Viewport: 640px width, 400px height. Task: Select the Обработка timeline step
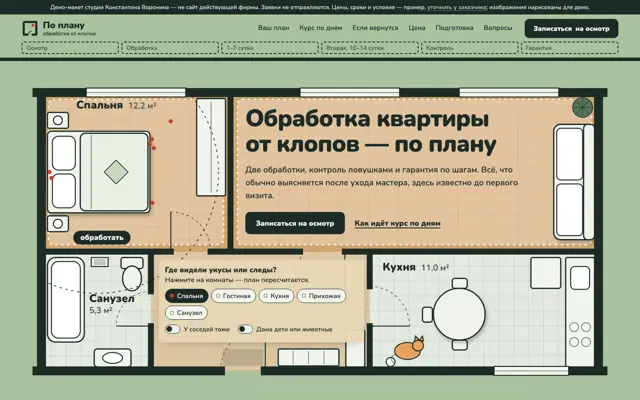[x=170, y=48]
